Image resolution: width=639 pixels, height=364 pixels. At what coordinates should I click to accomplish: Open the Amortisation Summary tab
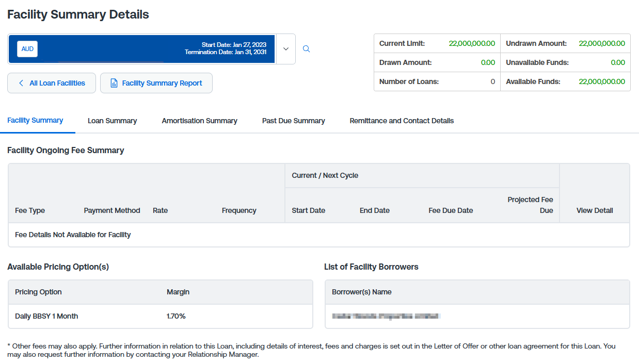coord(199,121)
